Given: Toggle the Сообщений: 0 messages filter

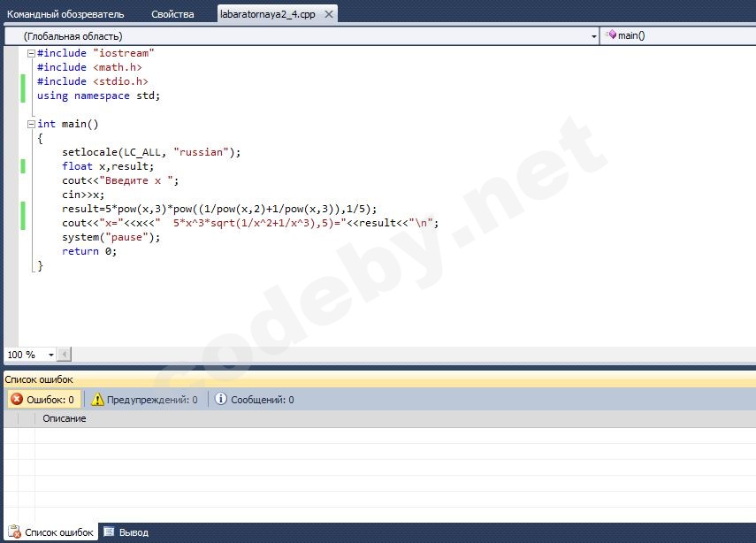Looking at the screenshot, I should 254,400.
